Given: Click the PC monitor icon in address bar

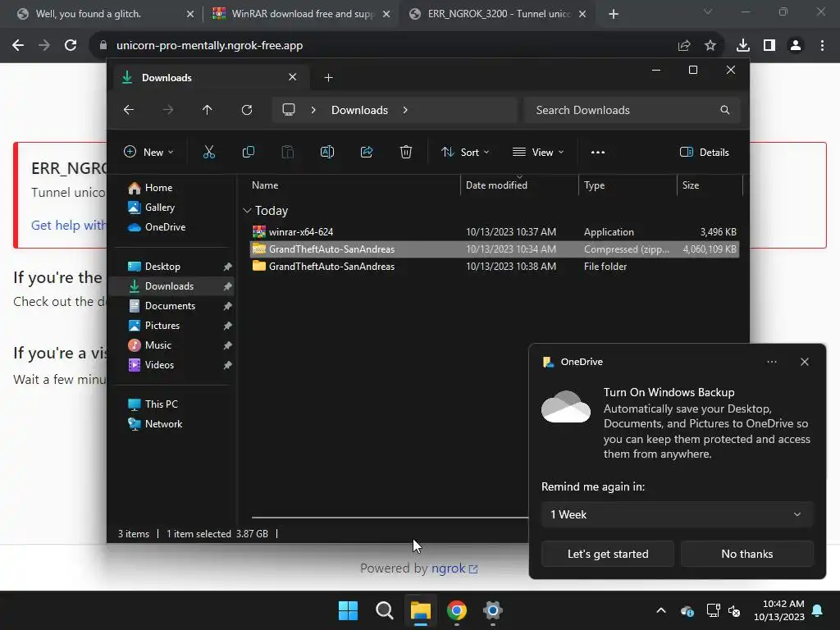Looking at the screenshot, I should pos(289,110).
